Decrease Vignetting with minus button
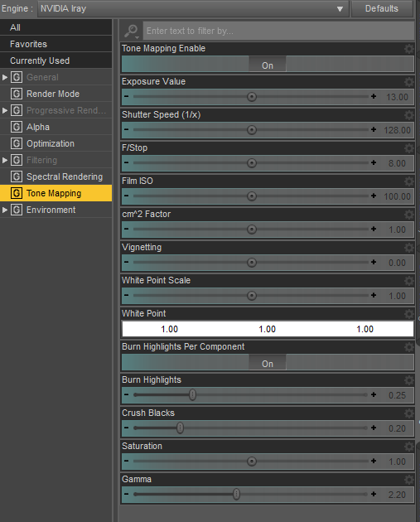The width and height of the screenshot is (420, 522). click(x=127, y=262)
